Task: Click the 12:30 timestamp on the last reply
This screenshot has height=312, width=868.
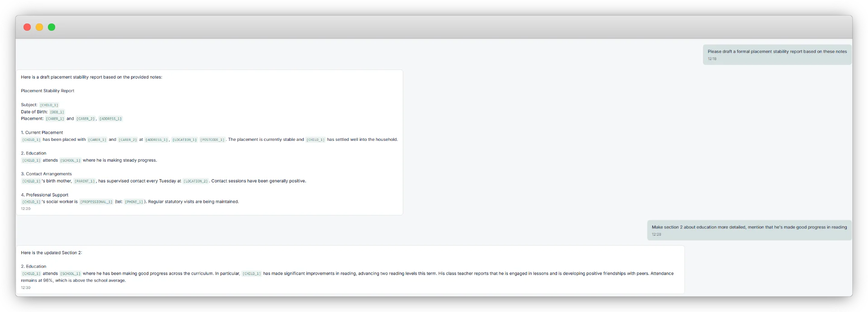Action: click(26, 288)
